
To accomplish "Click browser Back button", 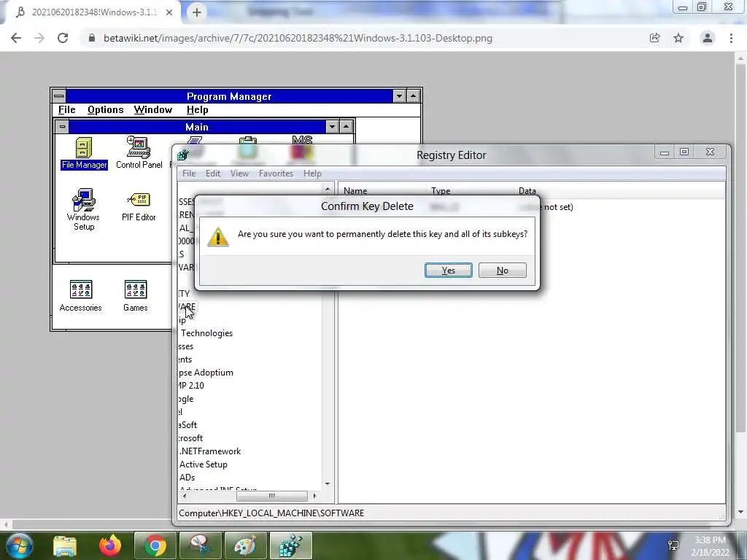I will point(16,38).
